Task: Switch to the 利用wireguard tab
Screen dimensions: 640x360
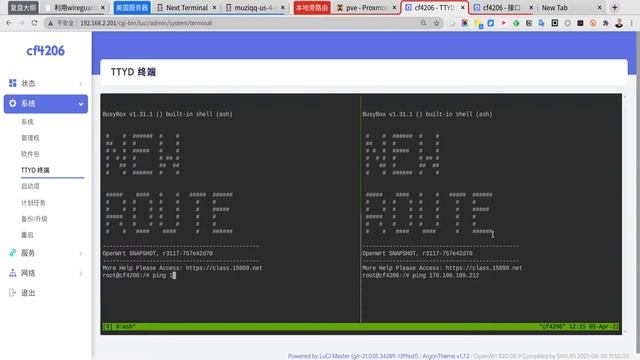Action: pyautogui.click(x=74, y=7)
